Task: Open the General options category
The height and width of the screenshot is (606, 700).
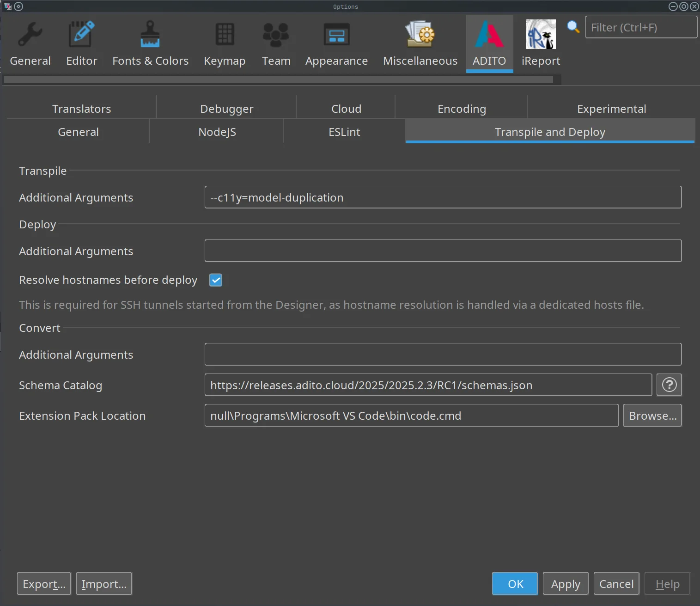Action: pyautogui.click(x=30, y=44)
